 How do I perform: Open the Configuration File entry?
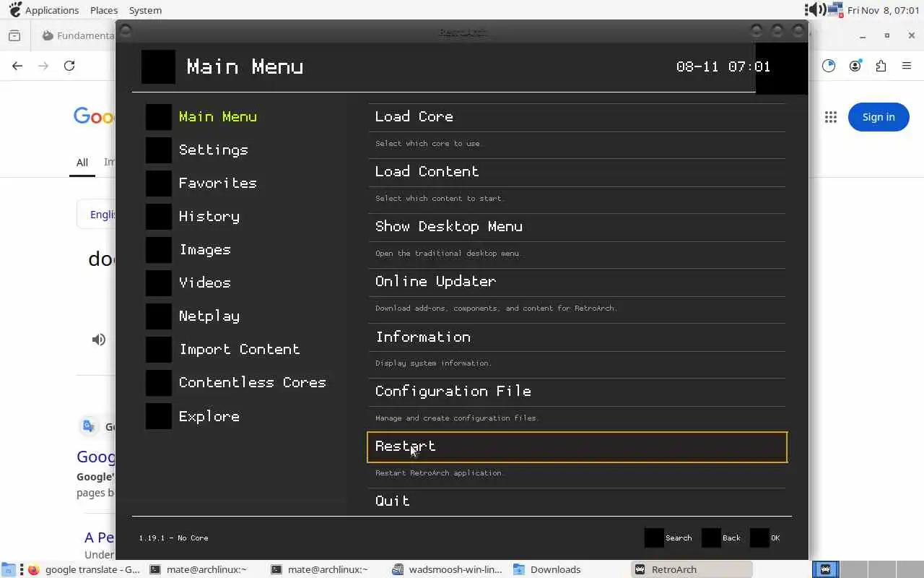tap(577, 392)
